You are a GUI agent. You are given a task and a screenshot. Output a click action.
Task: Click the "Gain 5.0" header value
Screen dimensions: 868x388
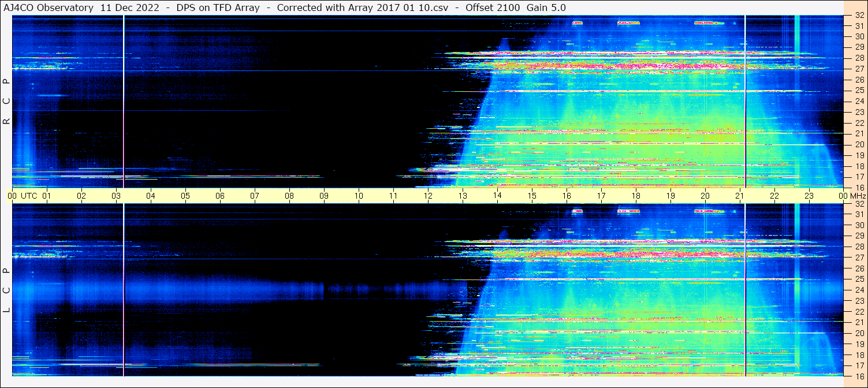pyautogui.click(x=546, y=8)
